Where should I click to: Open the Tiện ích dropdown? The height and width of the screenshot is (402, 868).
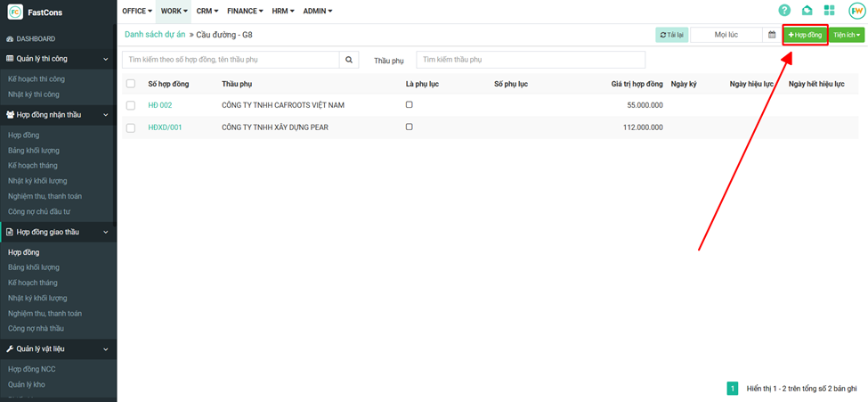[847, 35]
